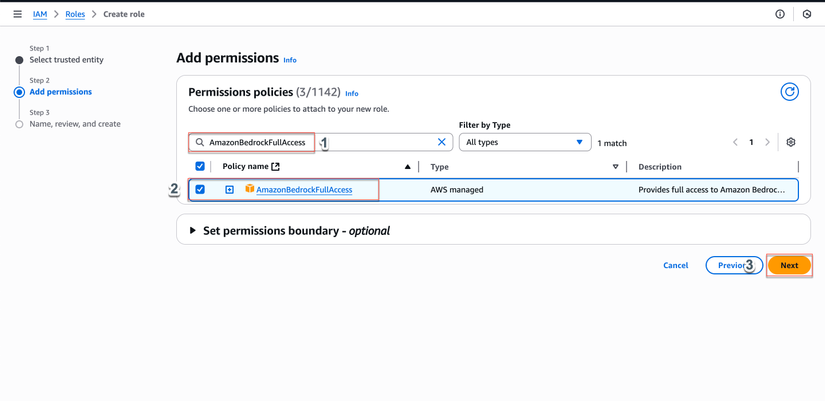Uncheck the AmazonBedrockFullAccess policy checkbox
The image size is (825, 401).
(200, 189)
